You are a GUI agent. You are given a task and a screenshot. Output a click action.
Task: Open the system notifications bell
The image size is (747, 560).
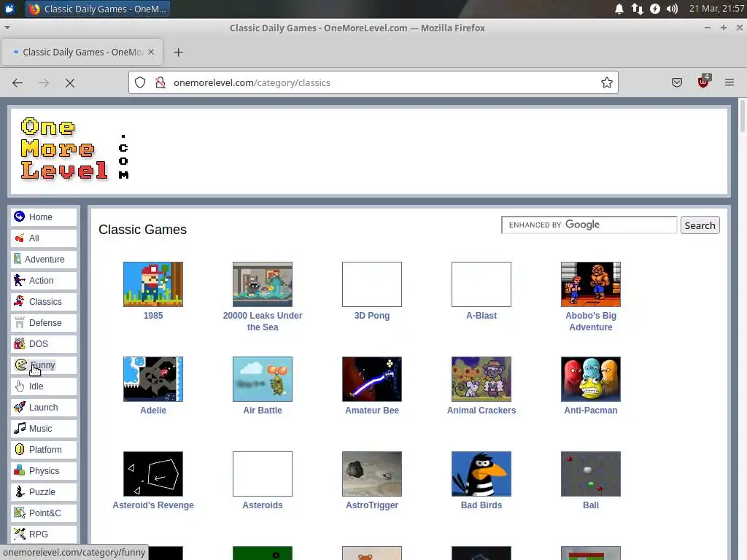(619, 9)
